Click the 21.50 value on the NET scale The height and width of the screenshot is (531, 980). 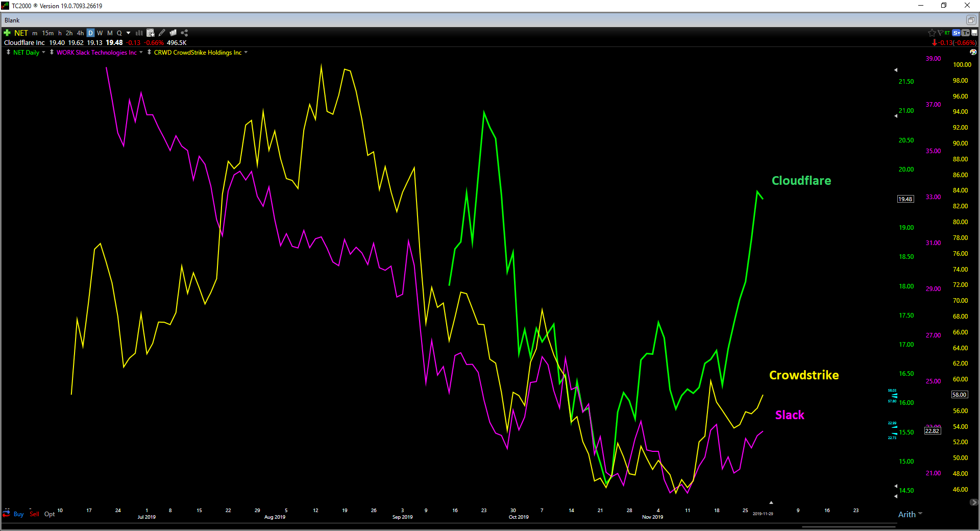click(x=906, y=82)
